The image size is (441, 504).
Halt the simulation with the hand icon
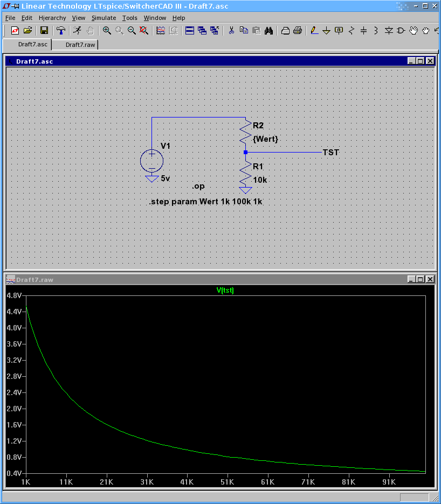[90, 31]
